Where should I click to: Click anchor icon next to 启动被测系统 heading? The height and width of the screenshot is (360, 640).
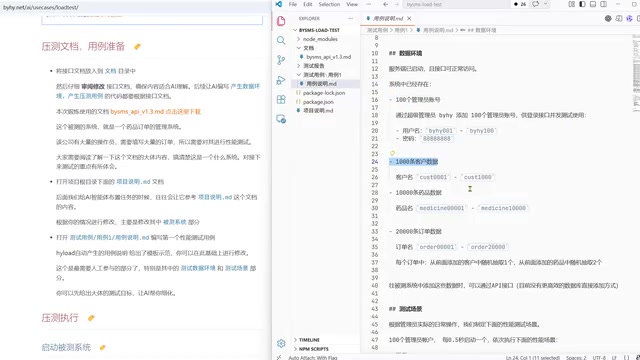(102, 348)
